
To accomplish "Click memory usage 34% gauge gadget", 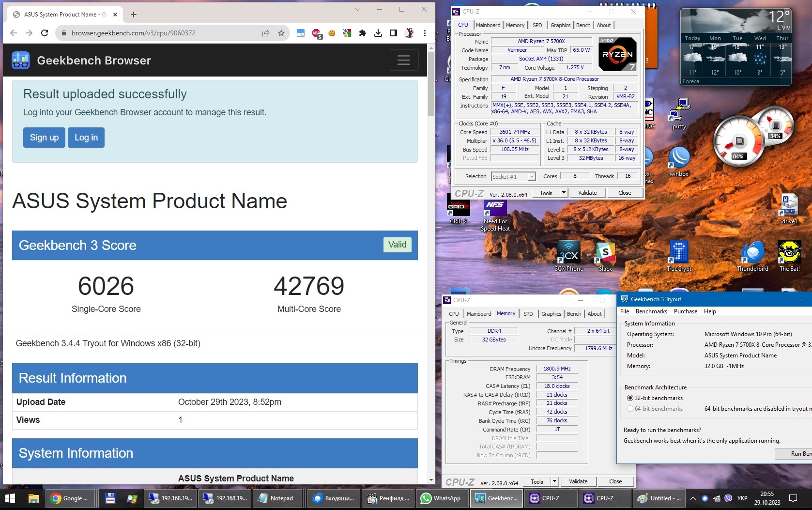I will point(776,125).
